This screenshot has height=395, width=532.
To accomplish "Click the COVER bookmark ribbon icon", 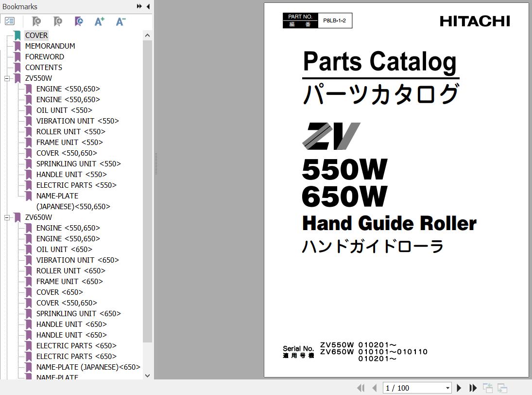I will (x=17, y=36).
